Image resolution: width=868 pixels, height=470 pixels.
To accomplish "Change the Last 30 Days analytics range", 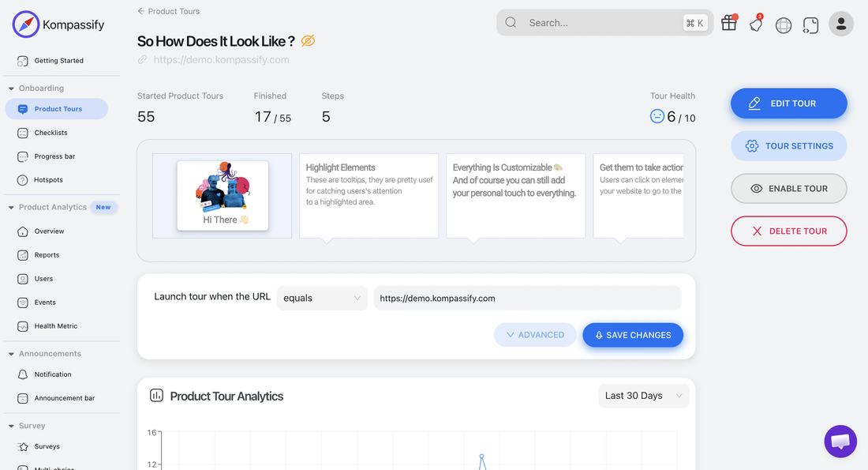I will 643,395.
